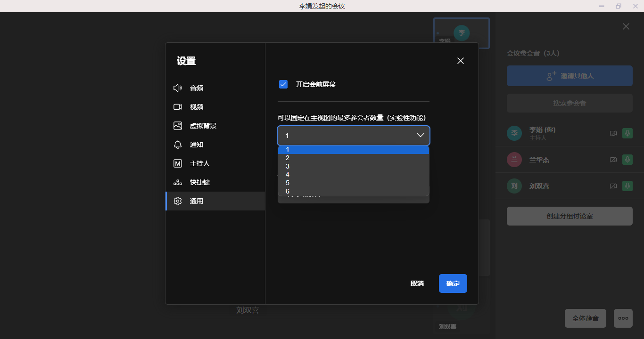Open the more options ellipsis button
Screen dimensions: 644x339
click(x=623, y=318)
